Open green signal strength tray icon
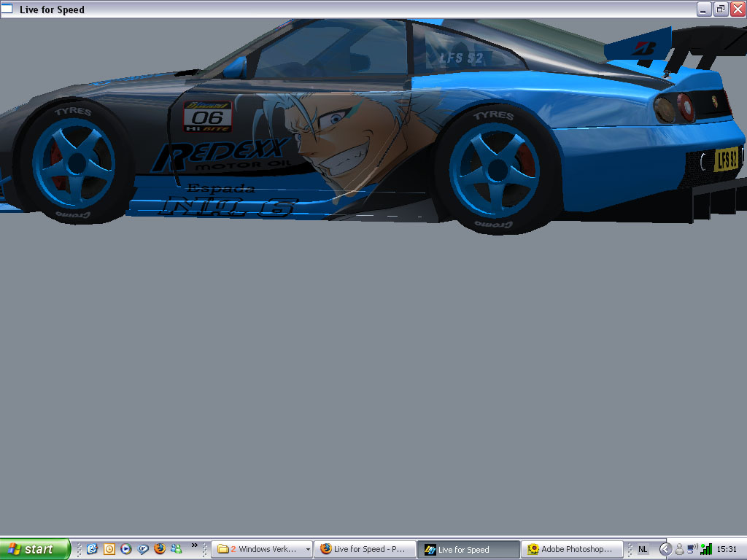Image resolution: width=747 pixels, height=560 pixels. pos(706,550)
